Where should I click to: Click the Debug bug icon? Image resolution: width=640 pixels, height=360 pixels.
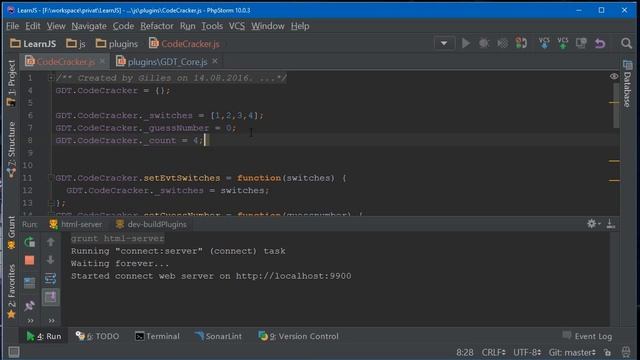[484, 43]
